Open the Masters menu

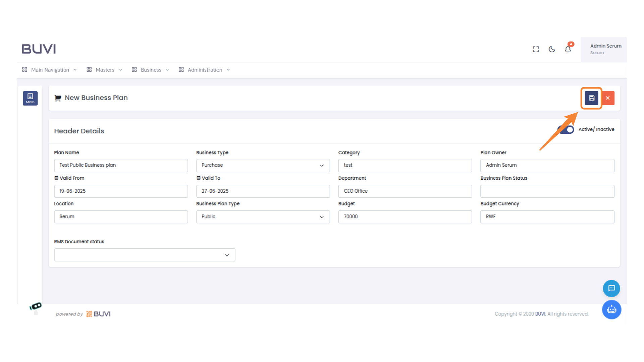coord(104,70)
